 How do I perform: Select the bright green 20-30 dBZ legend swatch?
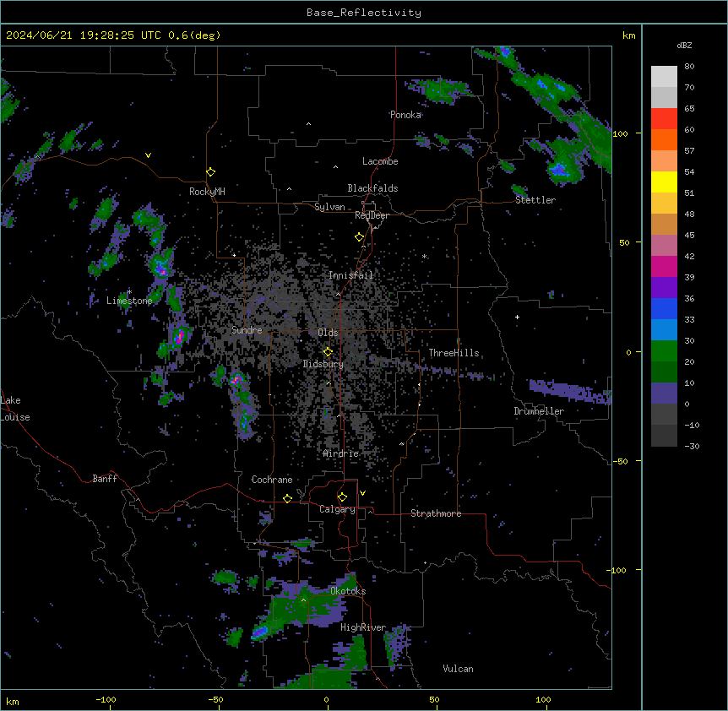[664, 351]
